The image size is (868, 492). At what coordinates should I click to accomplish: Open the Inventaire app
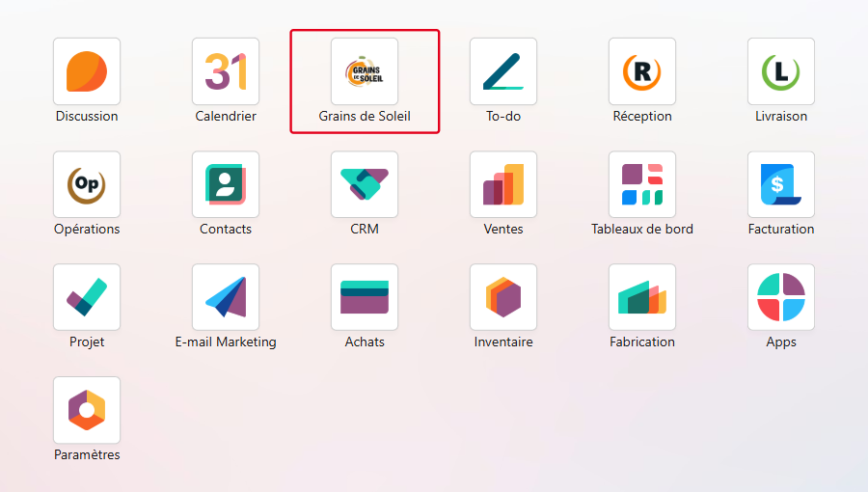click(503, 297)
